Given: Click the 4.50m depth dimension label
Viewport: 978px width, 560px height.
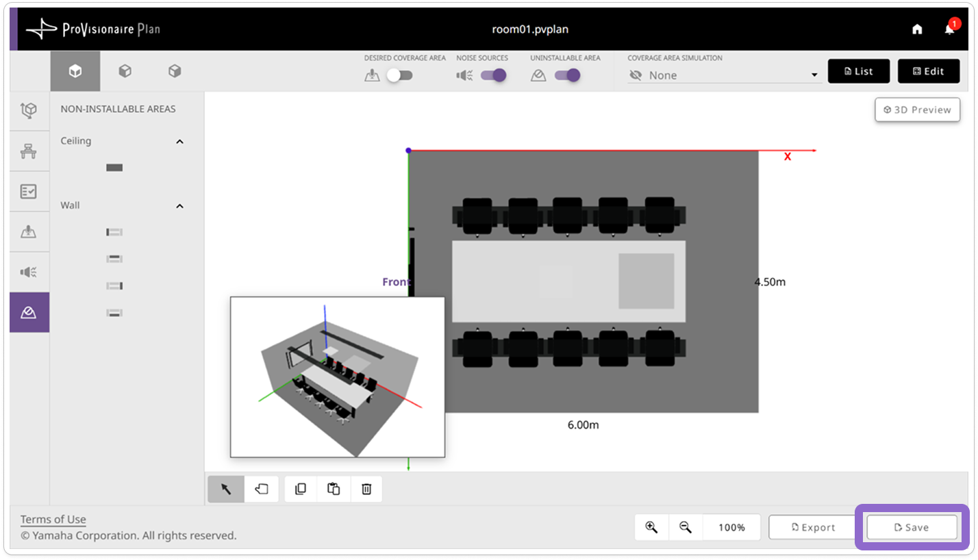Looking at the screenshot, I should (770, 281).
